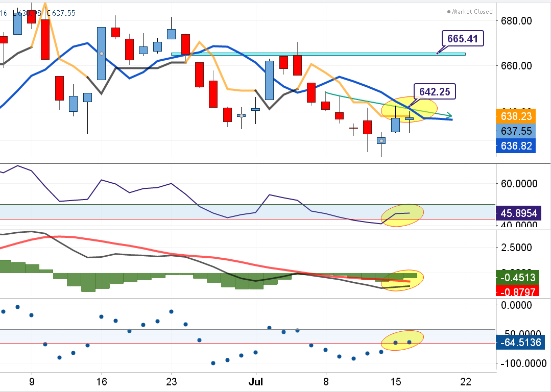
Task: Click the red -0.8797 signal value tag
Action: [x=517, y=292]
